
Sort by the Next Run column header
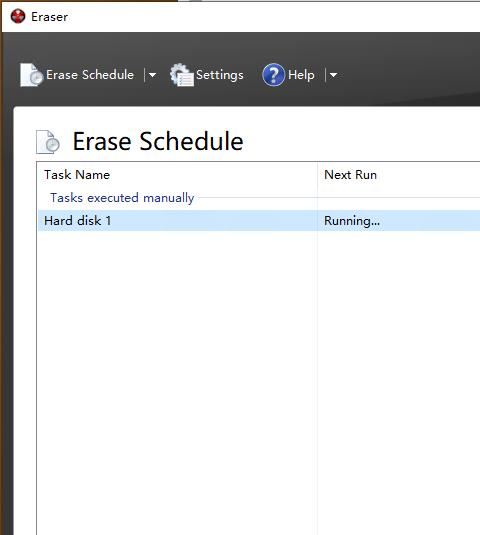coord(399,175)
